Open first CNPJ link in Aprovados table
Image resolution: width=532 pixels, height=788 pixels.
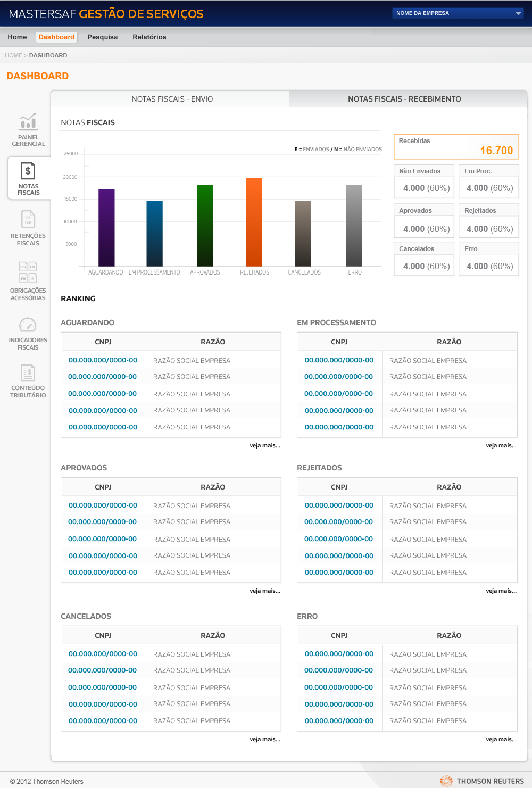[x=103, y=505]
